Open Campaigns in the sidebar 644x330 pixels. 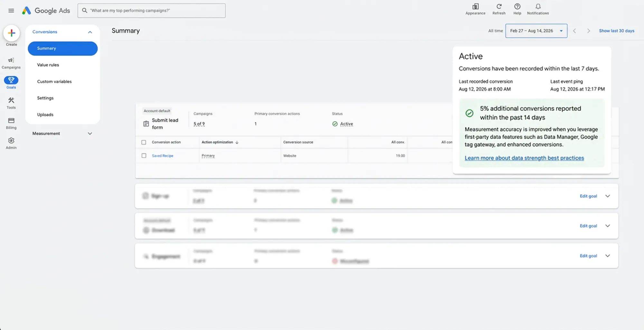coord(11,63)
